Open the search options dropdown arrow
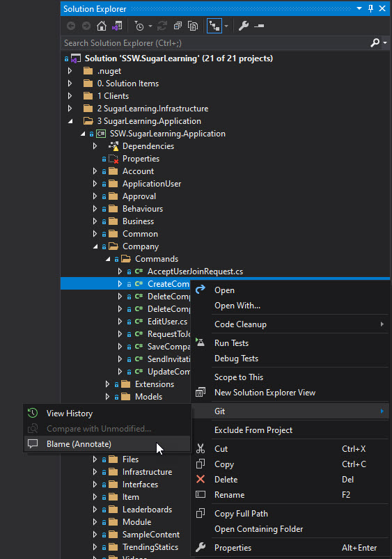Image resolution: width=392 pixels, height=559 pixels. (x=385, y=42)
